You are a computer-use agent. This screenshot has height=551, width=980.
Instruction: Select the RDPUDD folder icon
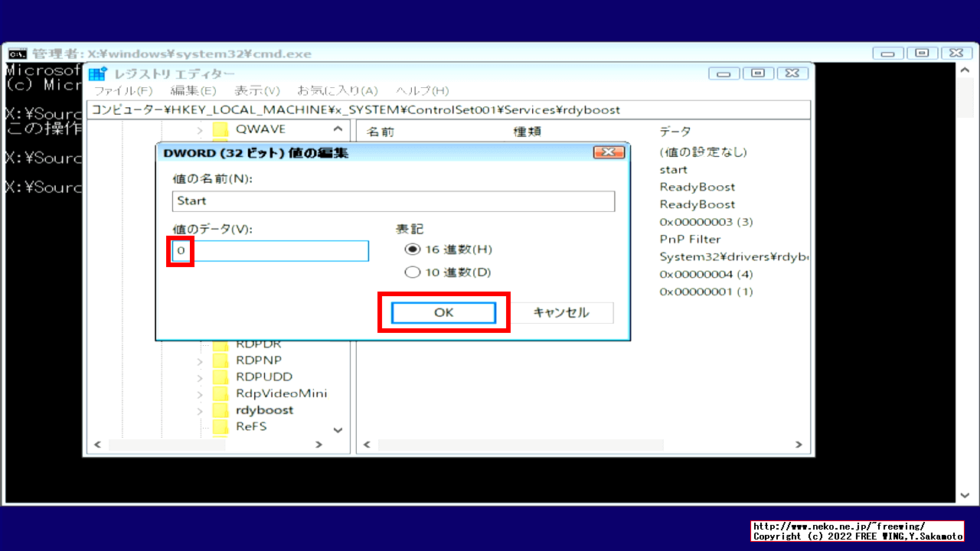[221, 376]
